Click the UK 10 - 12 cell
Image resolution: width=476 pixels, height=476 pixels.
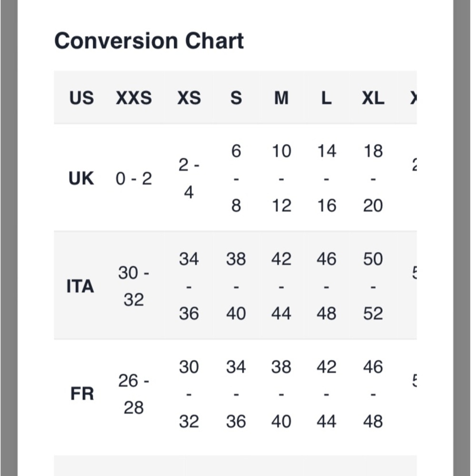coord(281,178)
